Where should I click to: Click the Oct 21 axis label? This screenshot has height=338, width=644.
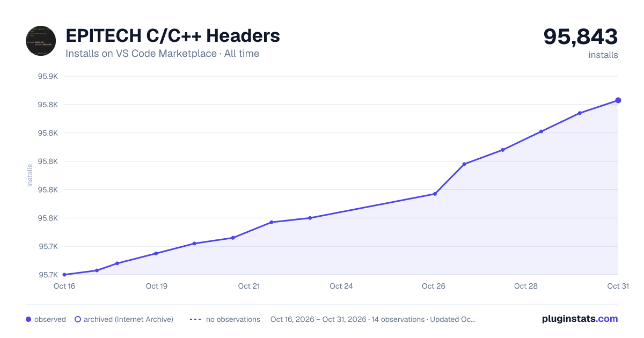pos(249,286)
